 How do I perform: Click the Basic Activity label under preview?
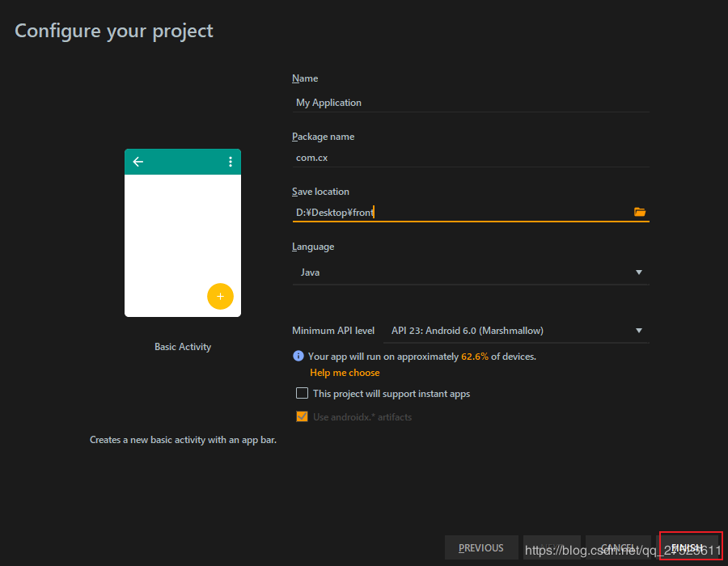tap(183, 347)
